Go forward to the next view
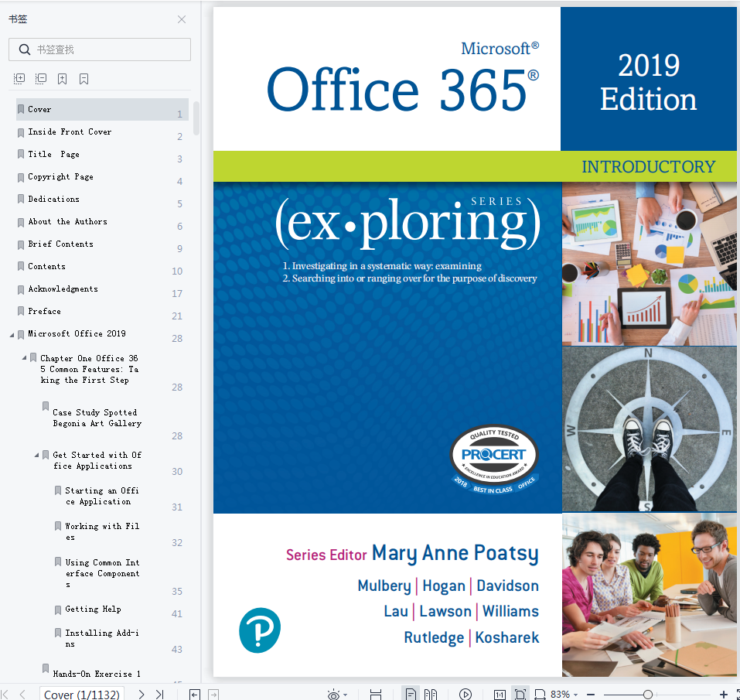The image size is (740, 700). [x=213, y=694]
